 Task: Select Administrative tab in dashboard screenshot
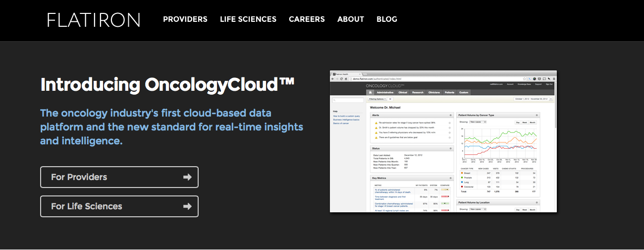pos(385,92)
